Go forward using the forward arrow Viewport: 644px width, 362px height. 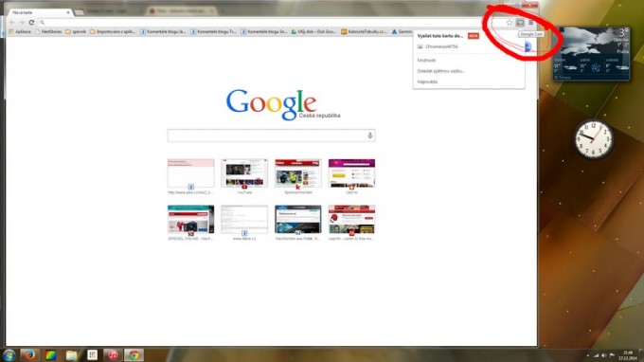(22, 22)
